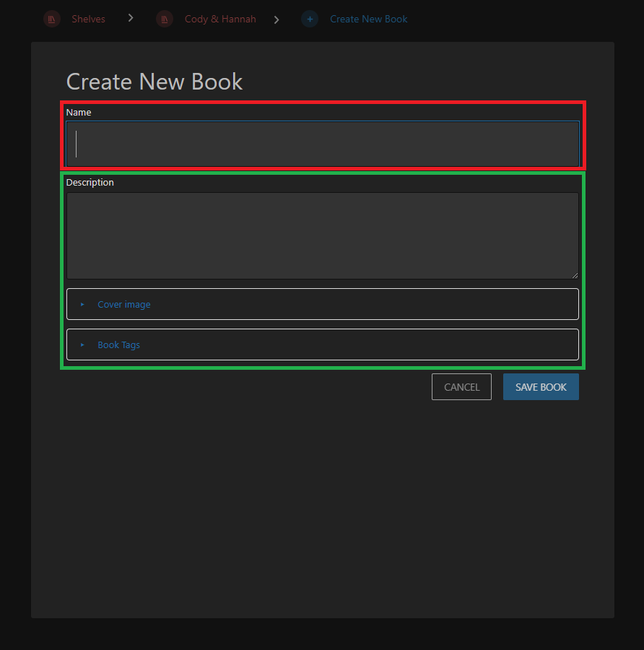The height and width of the screenshot is (650, 644).
Task: Click the Create New Book page heading
Action: tap(155, 82)
